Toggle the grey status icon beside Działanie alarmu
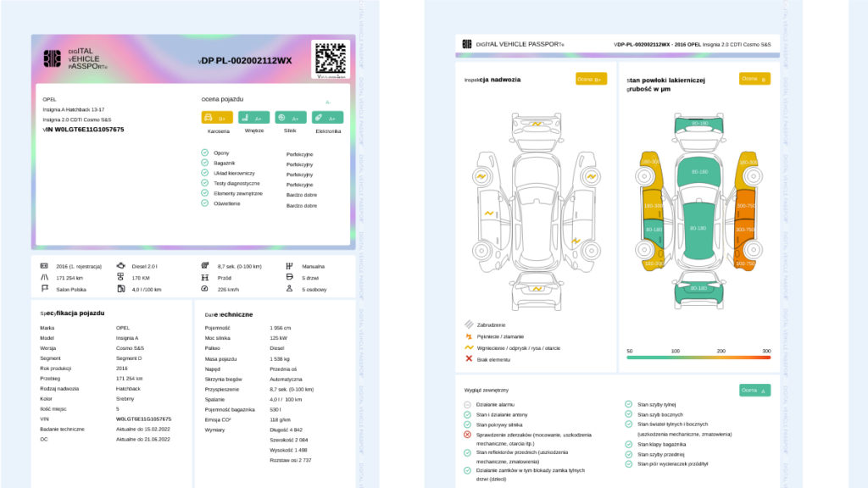The image size is (868, 488). pyautogui.click(x=467, y=404)
